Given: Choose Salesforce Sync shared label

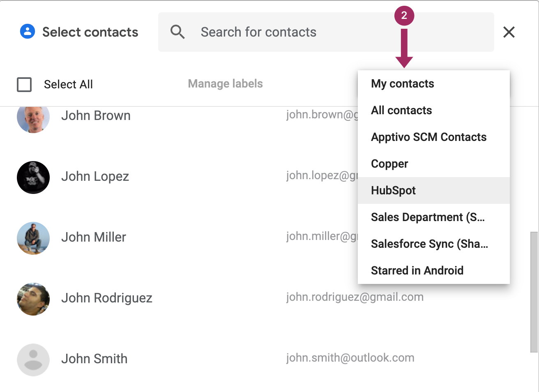Looking at the screenshot, I should click(429, 244).
